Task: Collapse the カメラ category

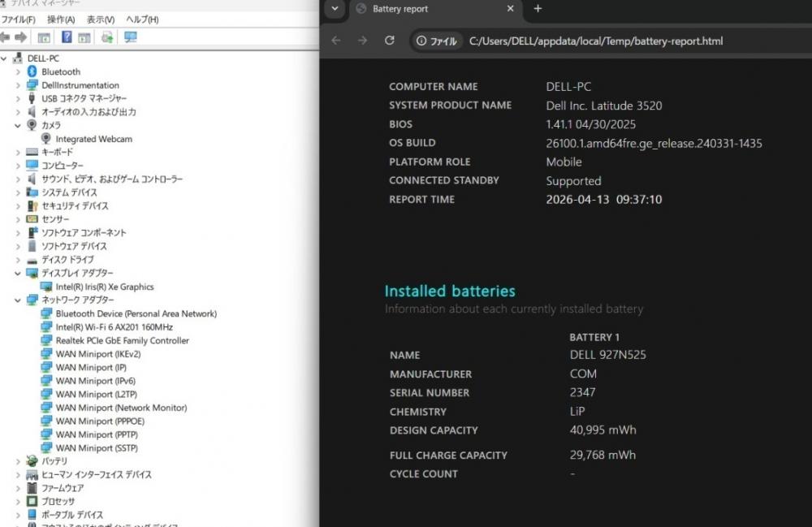Action: pos(18,125)
